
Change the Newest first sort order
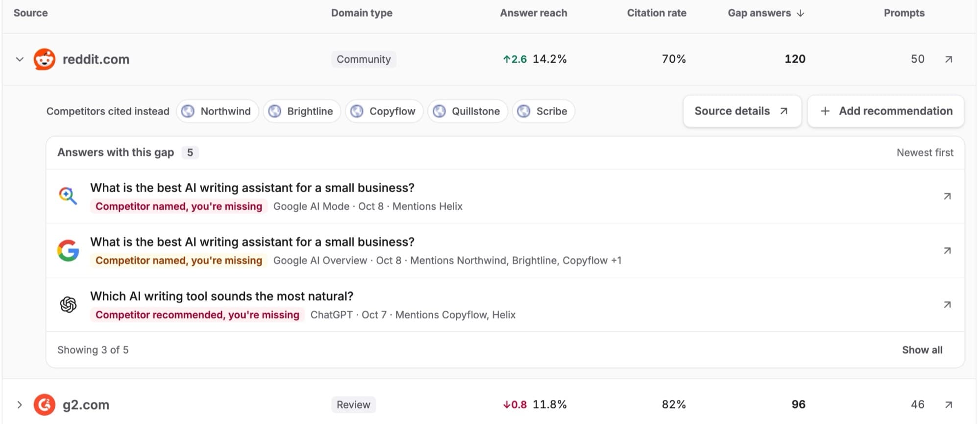(x=925, y=152)
